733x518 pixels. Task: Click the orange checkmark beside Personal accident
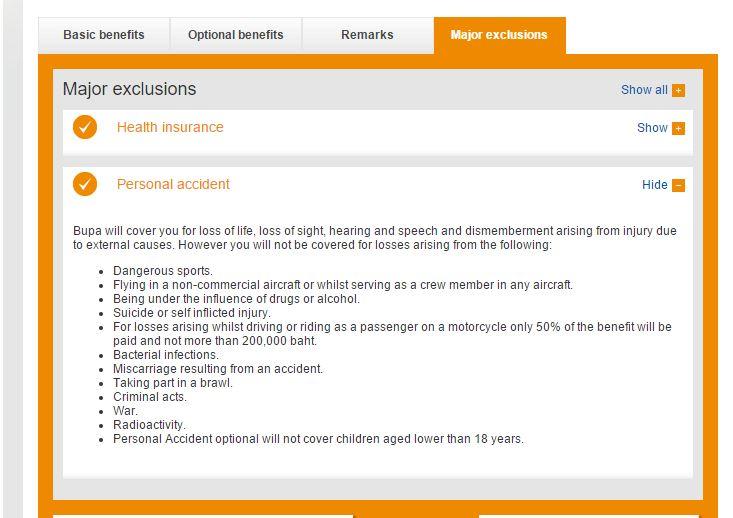(x=85, y=184)
